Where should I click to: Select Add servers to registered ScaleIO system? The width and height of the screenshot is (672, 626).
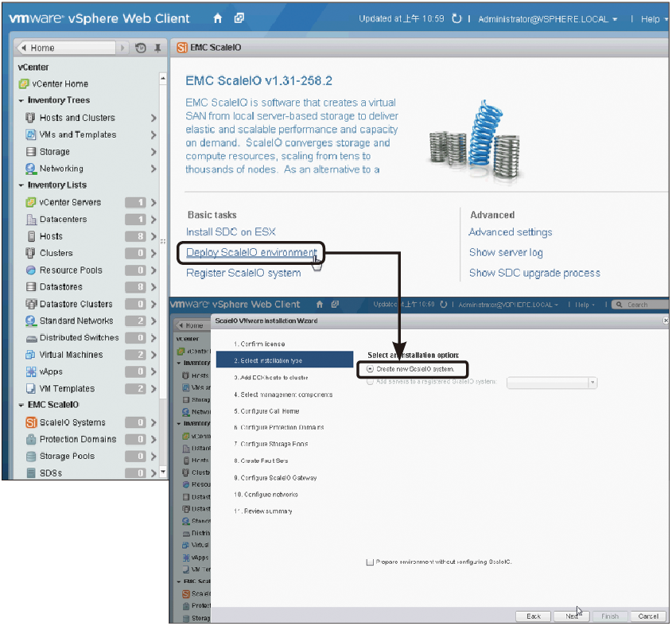(x=370, y=382)
